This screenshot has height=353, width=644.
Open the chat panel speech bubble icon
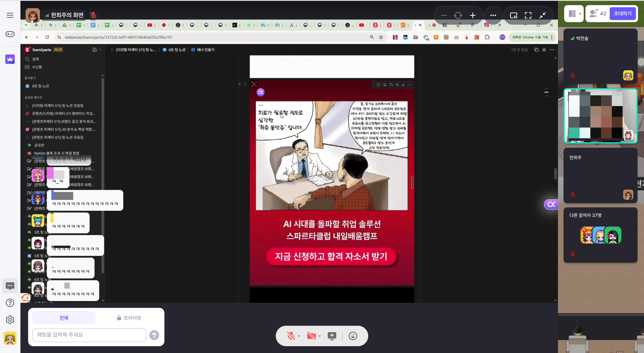tap(10, 286)
